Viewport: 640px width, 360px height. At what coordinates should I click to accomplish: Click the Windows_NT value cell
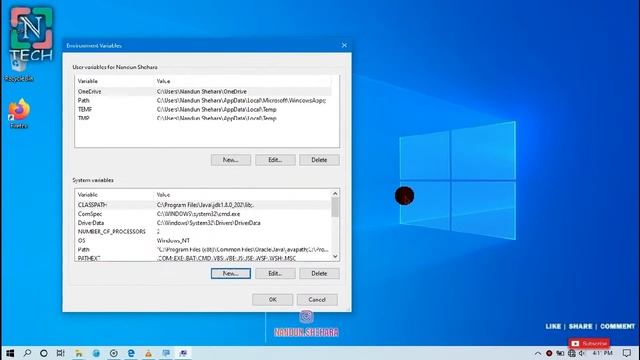pos(173,241)
